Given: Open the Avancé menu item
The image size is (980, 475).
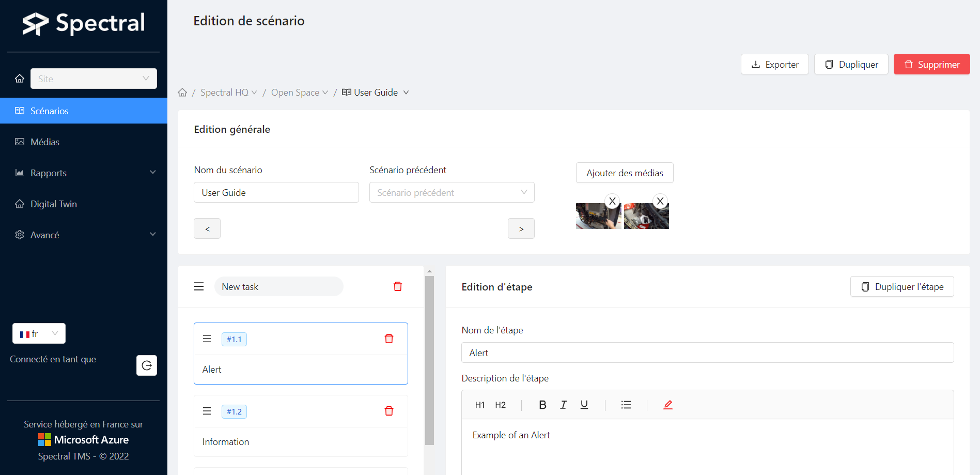Looking at the screenshot, I should (84, 235).
